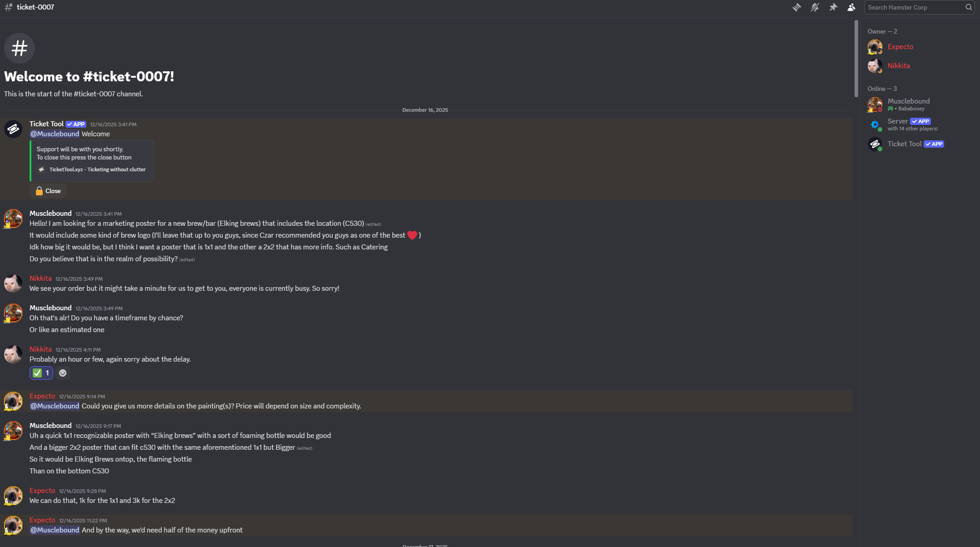Toggle the green checkmark reaction

[x=41, y=373]
